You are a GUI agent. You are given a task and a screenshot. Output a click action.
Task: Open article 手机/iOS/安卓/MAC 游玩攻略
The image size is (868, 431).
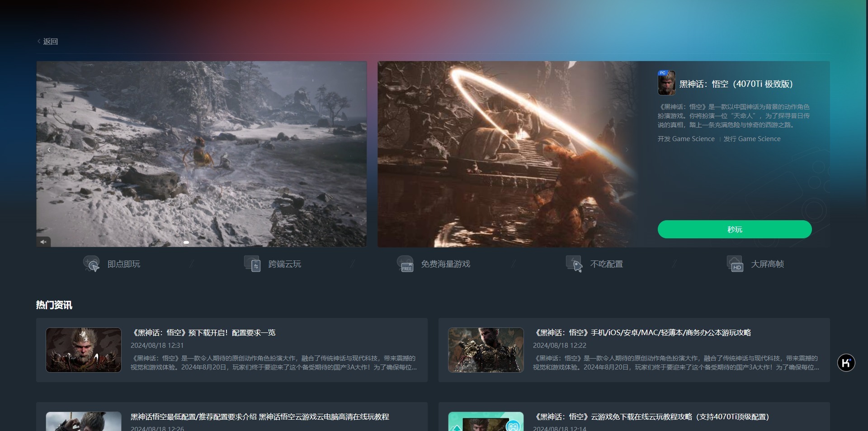click(x=642, y=333)
